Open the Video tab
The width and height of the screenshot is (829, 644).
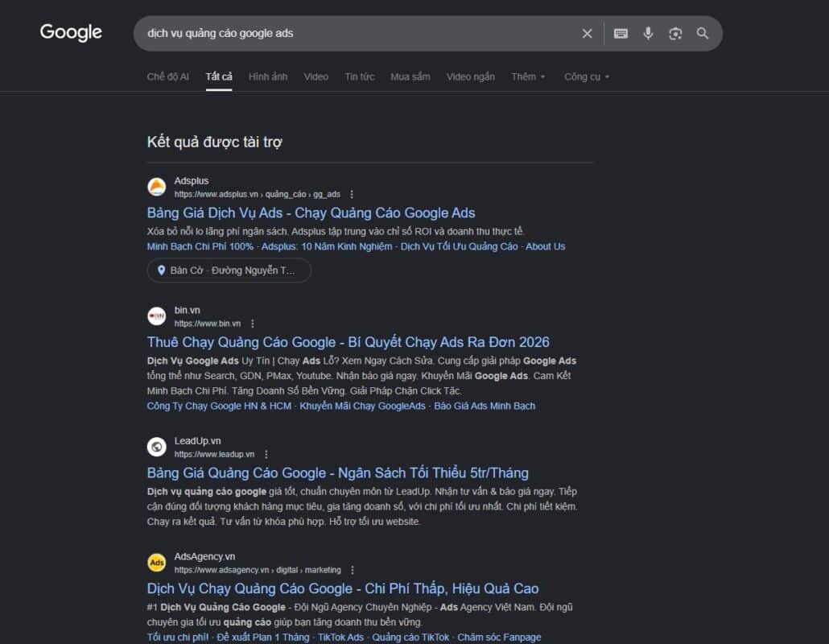pos(316,76)
